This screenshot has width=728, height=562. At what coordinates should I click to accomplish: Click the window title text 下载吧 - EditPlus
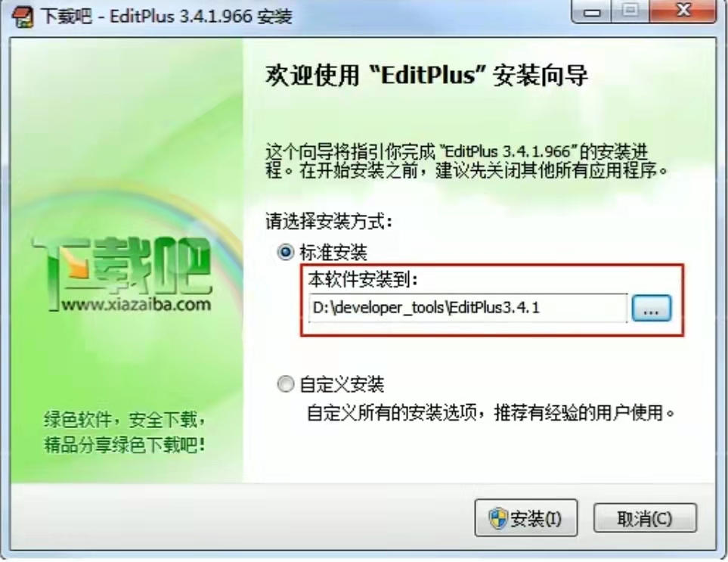point(166,17)
